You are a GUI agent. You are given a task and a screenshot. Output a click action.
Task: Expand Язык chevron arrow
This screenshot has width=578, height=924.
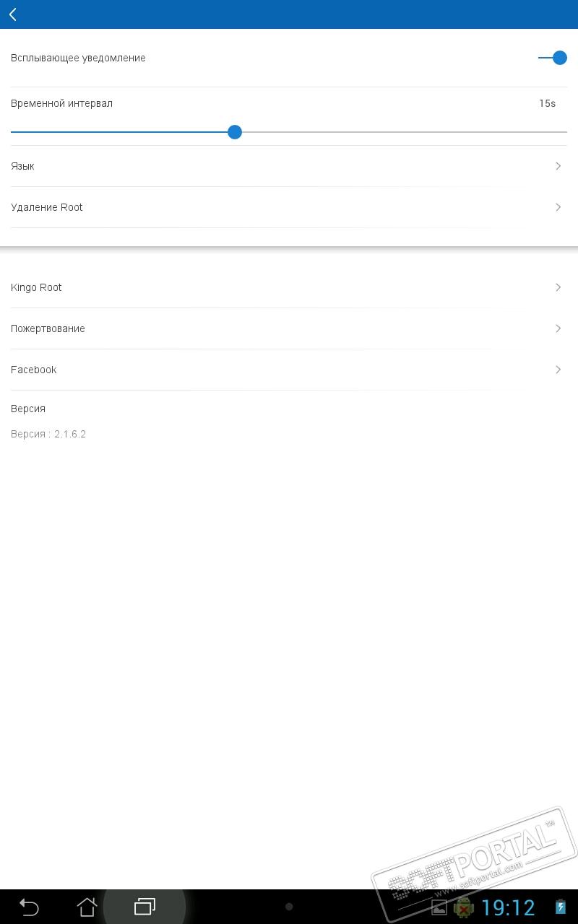tap(558, 166)
